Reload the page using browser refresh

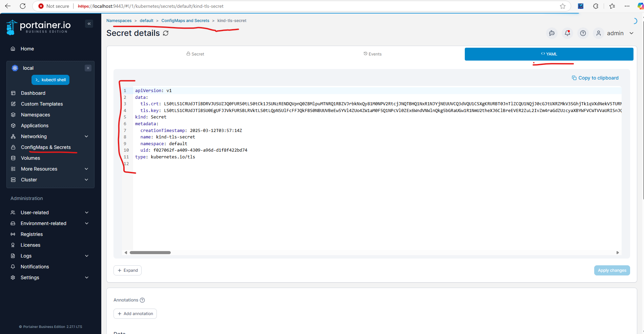click(23, 6)
